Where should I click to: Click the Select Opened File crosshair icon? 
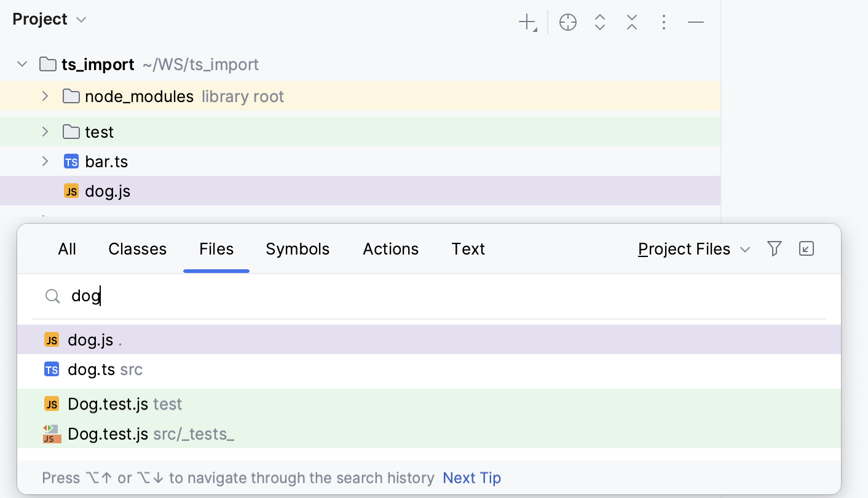(x=567, y=22)
